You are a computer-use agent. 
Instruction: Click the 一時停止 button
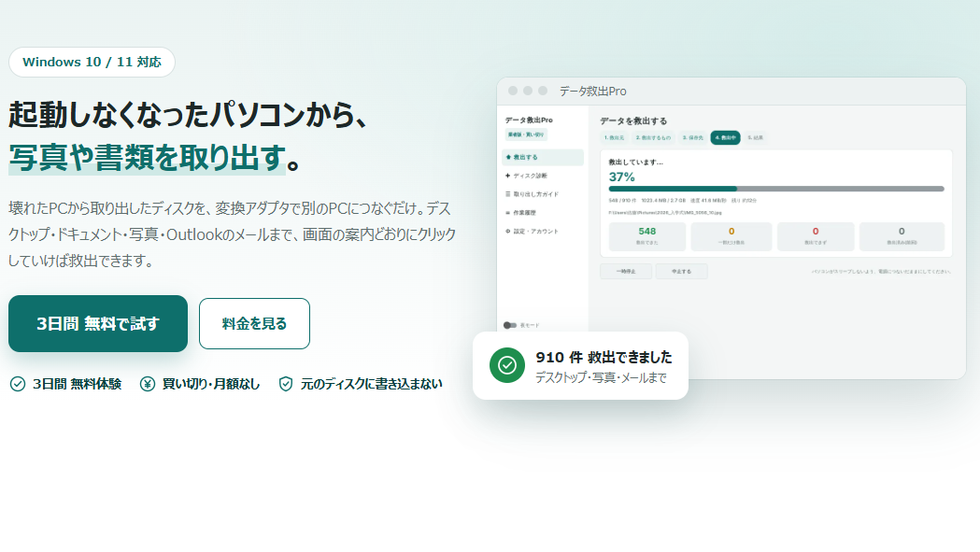pos(626,271)
